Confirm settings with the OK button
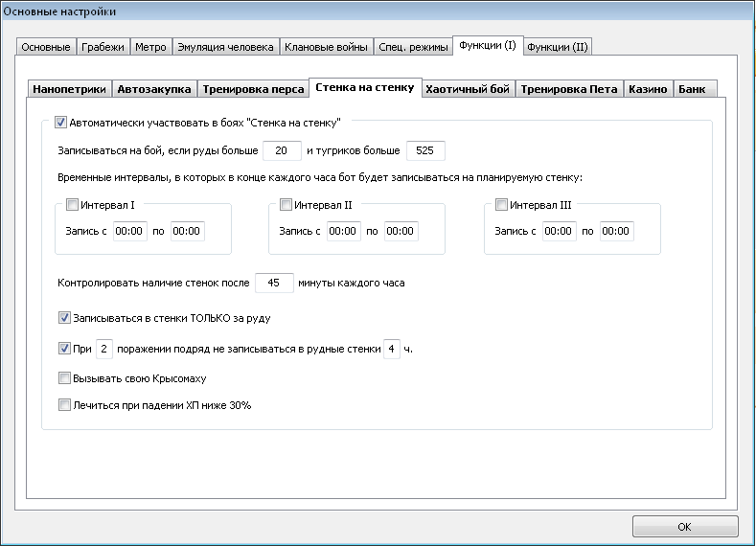The height and width of the screenshot is (546, 756). pyautogui.click(x=685, y=527)
